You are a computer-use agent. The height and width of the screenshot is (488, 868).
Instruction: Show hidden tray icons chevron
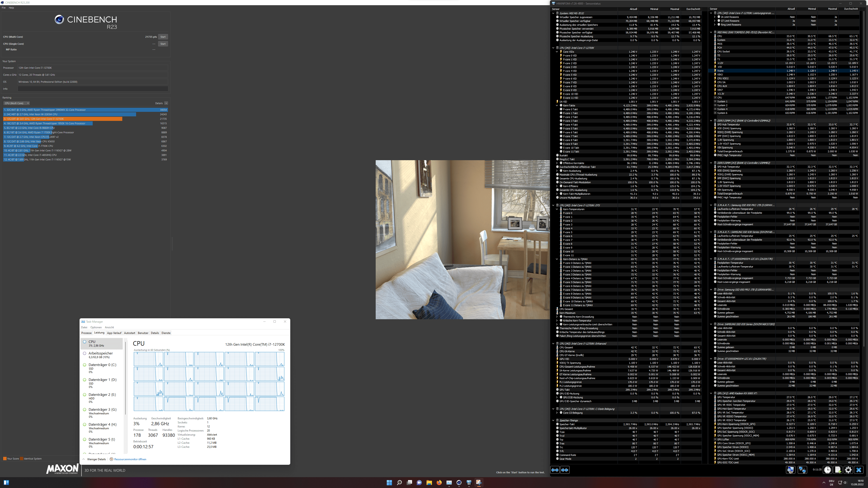pos(824,483)
